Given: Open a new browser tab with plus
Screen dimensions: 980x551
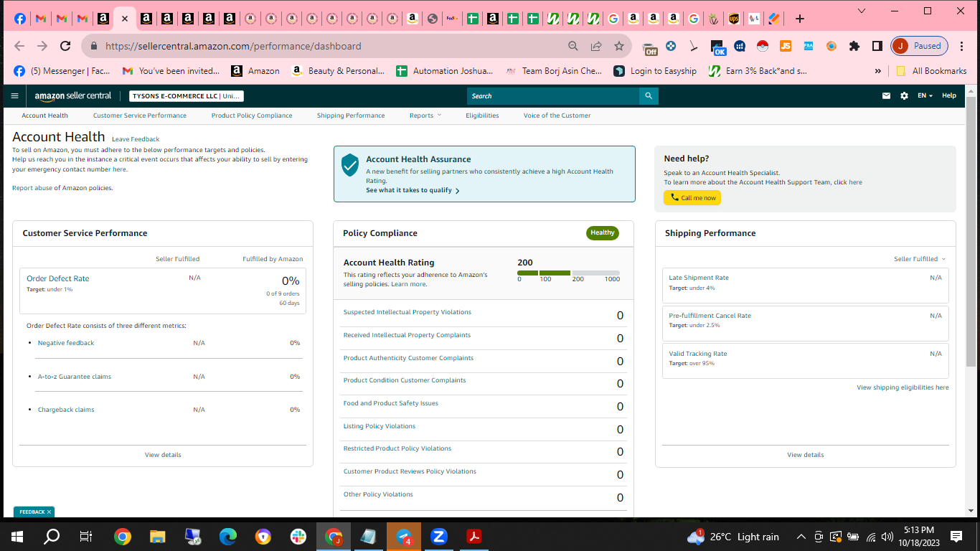Looking at the screenshot, I should tap(800, 19).
